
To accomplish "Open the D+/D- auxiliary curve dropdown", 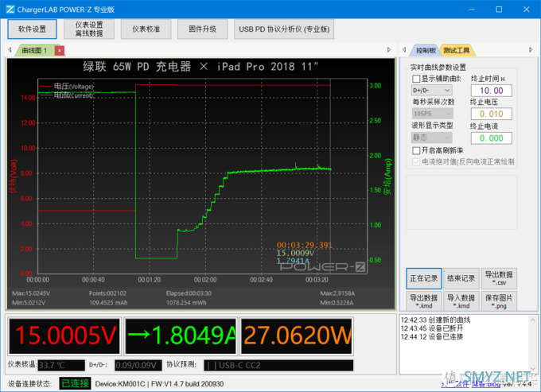I will coord(431,91).
